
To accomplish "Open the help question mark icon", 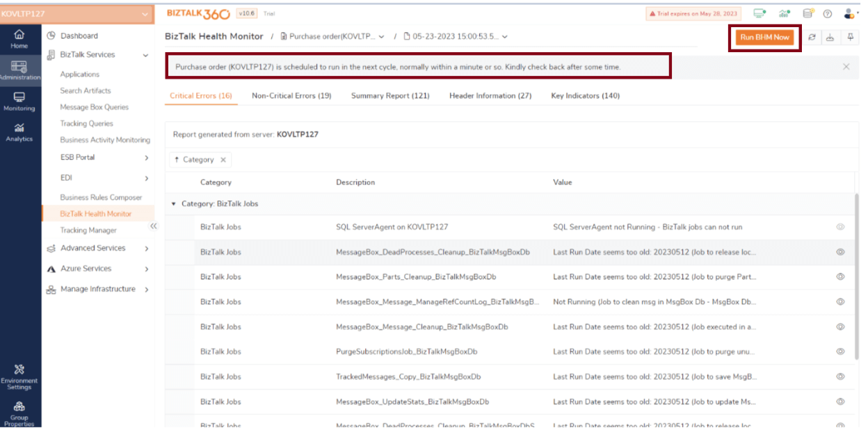I will [828, 13].
